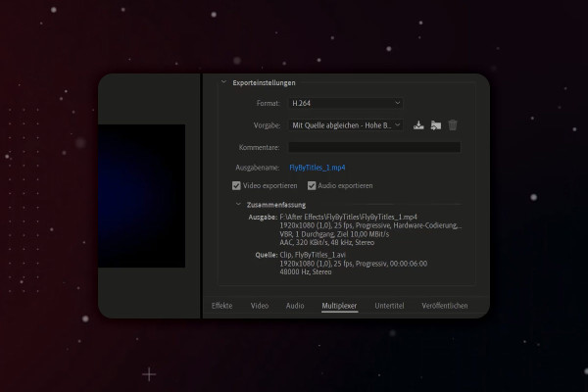Screen dimensions: 588x392
Task: Click the output line ending in Hardware-Codierung
Action: point(370,225)
